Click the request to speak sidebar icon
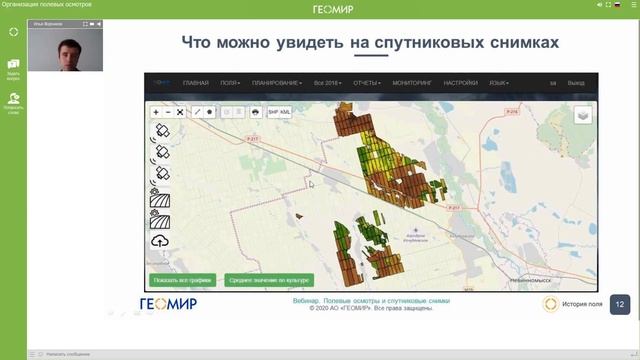 tap(13, 103)
